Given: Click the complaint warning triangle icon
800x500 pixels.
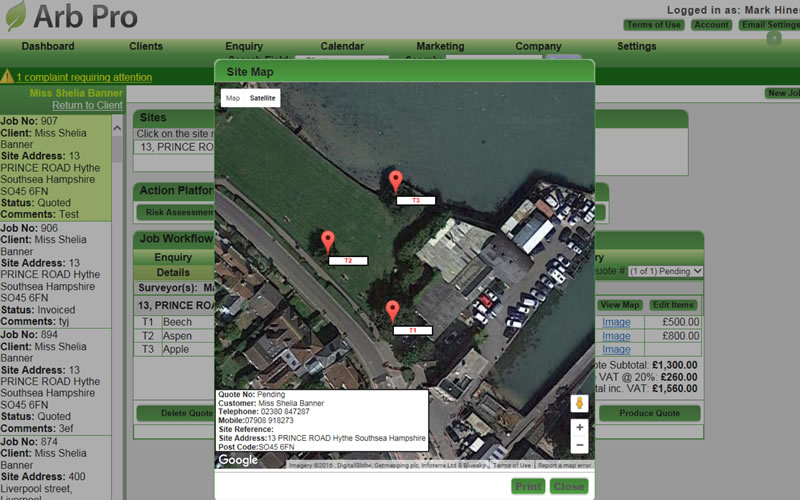Looking at the screenshot, I should point(7,77).
